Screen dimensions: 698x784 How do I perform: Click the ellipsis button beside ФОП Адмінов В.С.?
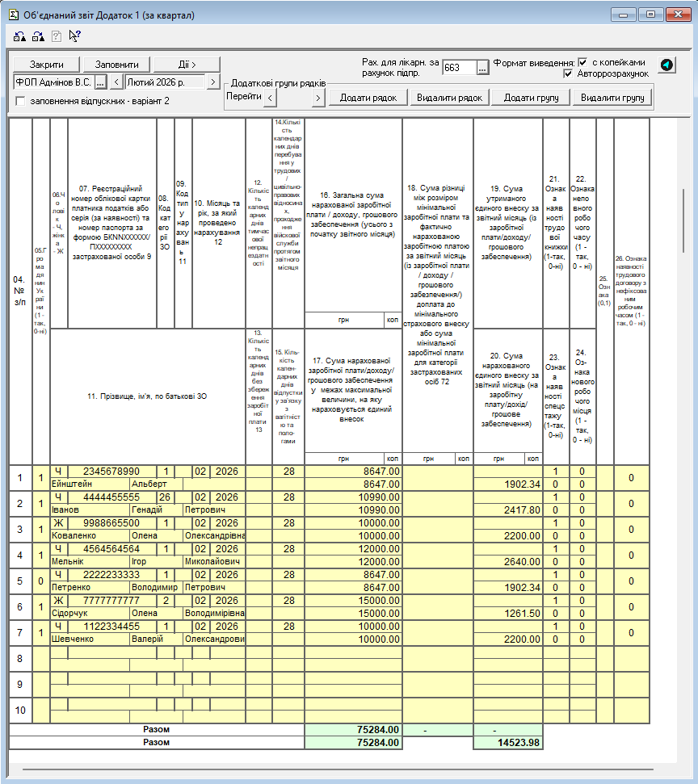coord(100,82)
